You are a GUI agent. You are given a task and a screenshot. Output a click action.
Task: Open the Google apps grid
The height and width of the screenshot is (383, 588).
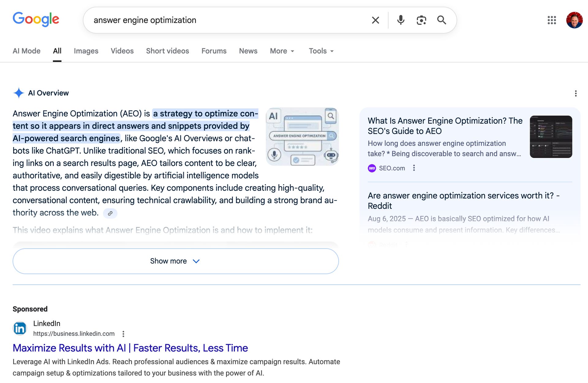pyautogui.click(x=552, y=20)
